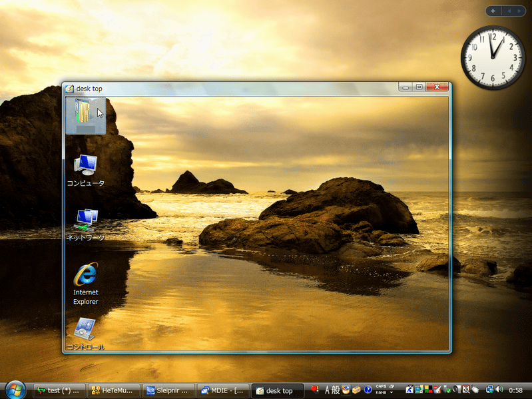Open the Windows Start orb
Image resolution: width=532 pixels, height=399 pixels.
15,390
